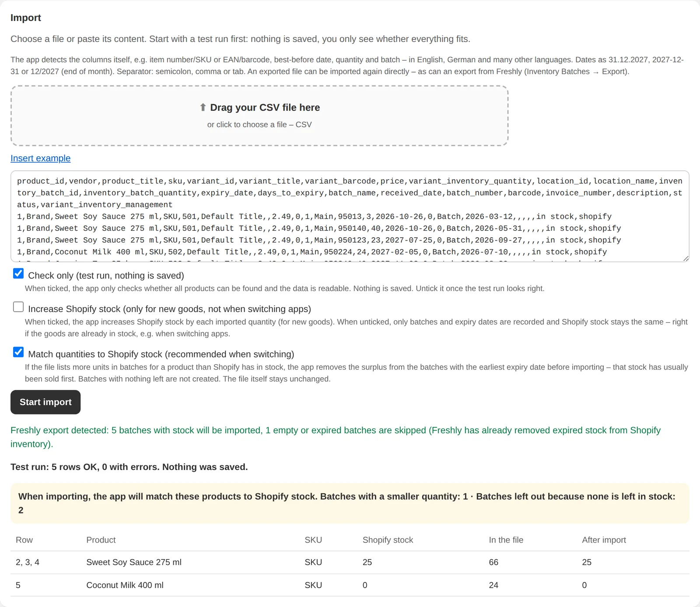
Task: Untick Match quantities to Shopify stock
Action: [x=18, y=352]
